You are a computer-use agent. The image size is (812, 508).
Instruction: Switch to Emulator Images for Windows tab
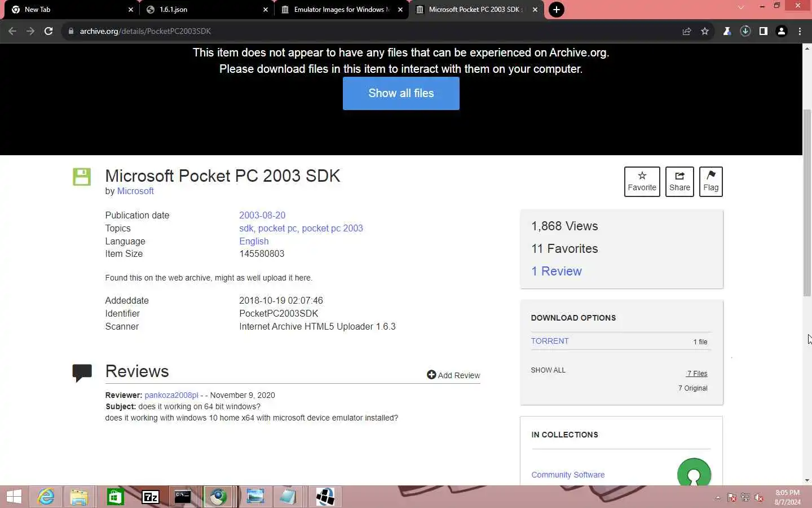(341, 10)
